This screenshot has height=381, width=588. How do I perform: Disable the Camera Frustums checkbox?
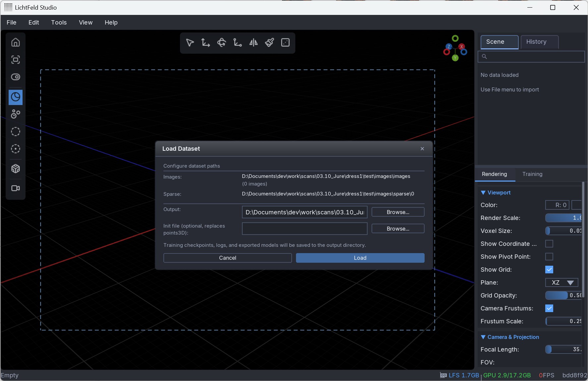point(549,308)
